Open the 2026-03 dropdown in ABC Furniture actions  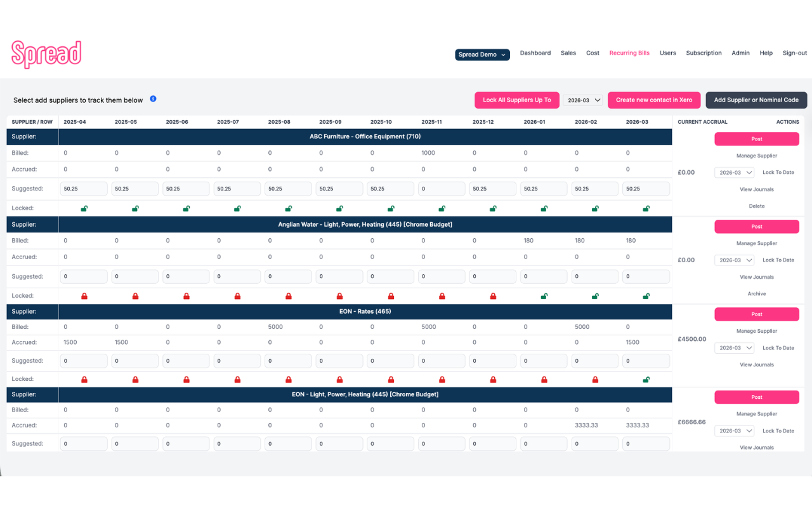pyautogui.click(x=734, y=172)
